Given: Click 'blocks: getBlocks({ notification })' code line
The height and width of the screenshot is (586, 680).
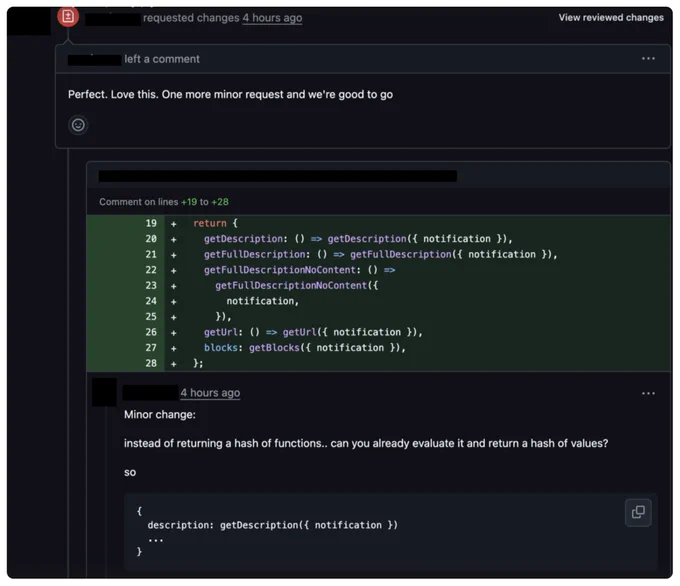Looking at the screenshot, I should pyautogui.click(x=304, y=348).
